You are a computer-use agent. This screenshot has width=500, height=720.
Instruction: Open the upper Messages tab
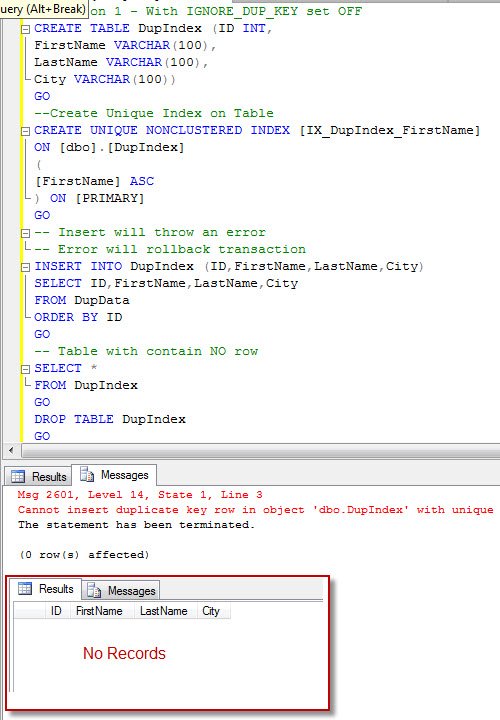tap(114, 475)
